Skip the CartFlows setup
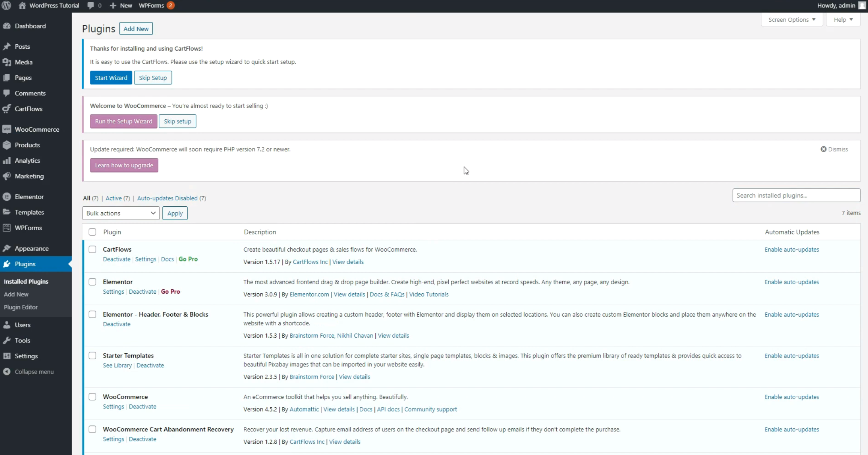The image size is (868, 455). pyautogui.click(x=153, y=78)
